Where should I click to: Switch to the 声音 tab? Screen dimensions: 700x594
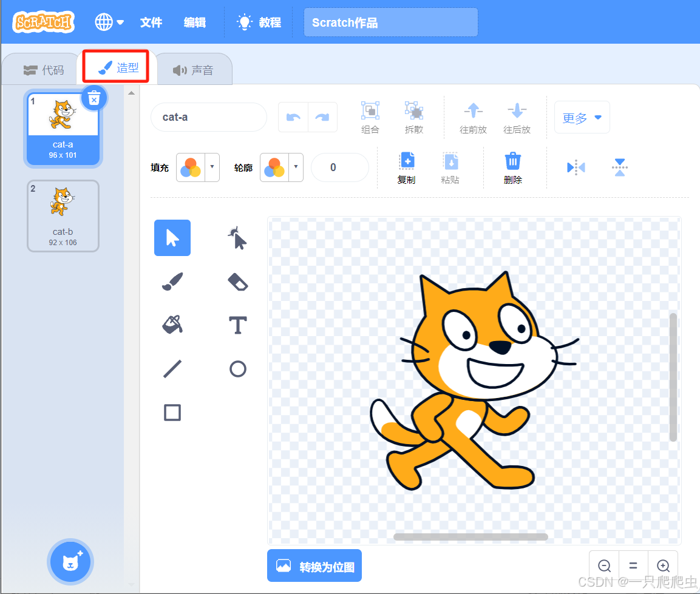[193, 70]
